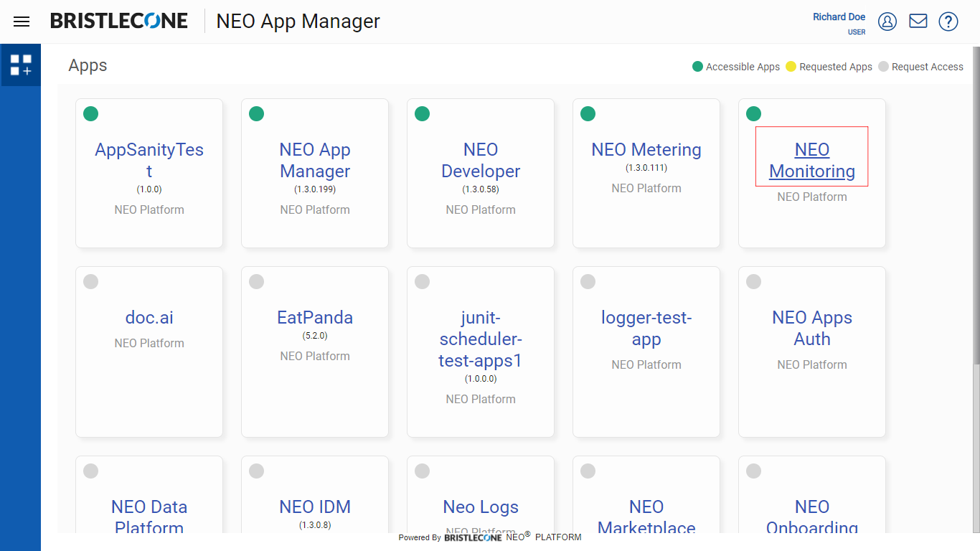Click green status dot on NEO Developer card
Viewport: 980px width, 551px height.
(x=422, y=113)
